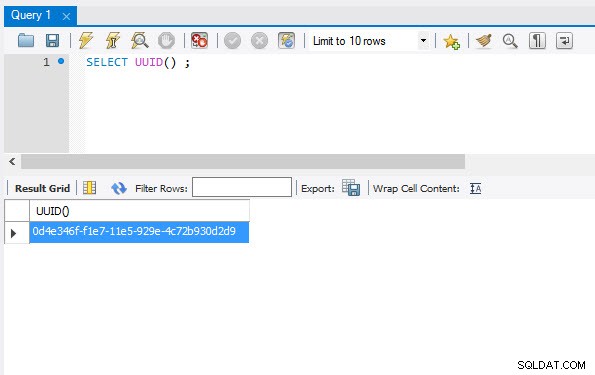Open a SQL script file
The width and height of the screenshot is (595, 375).
click(26, 40)
